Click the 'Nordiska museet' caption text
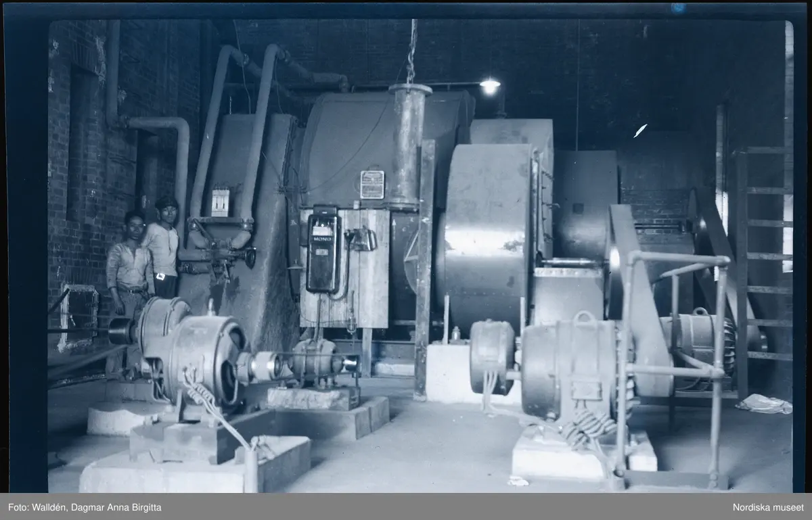Image resolution: width=812 pixels, height=520 pixels. (768, 507)
